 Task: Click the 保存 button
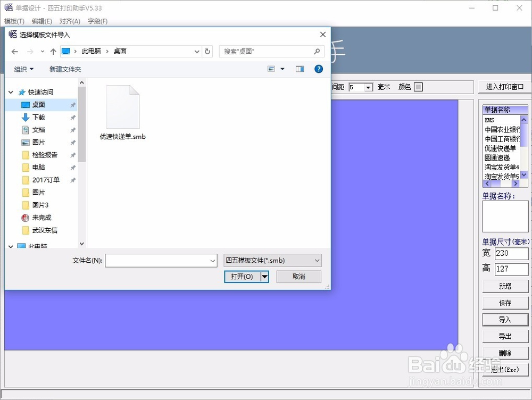pyautogui.click(x=505, y=303)
